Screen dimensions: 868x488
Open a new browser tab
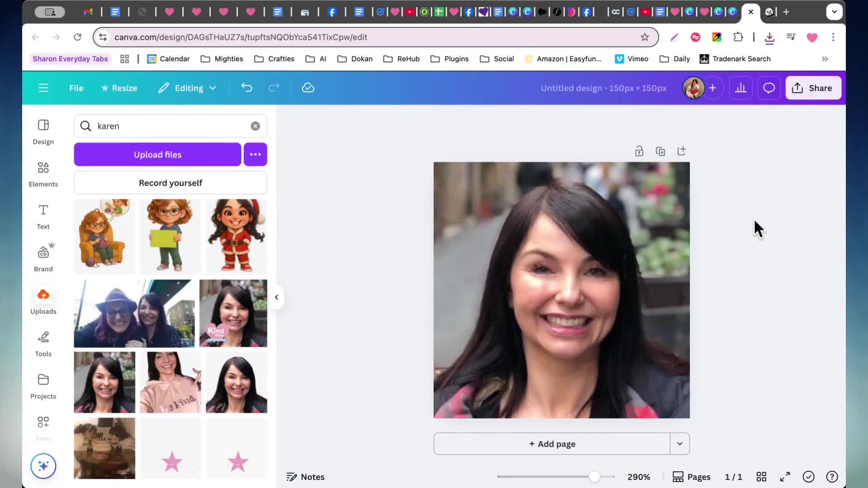[x=786, y=12]
